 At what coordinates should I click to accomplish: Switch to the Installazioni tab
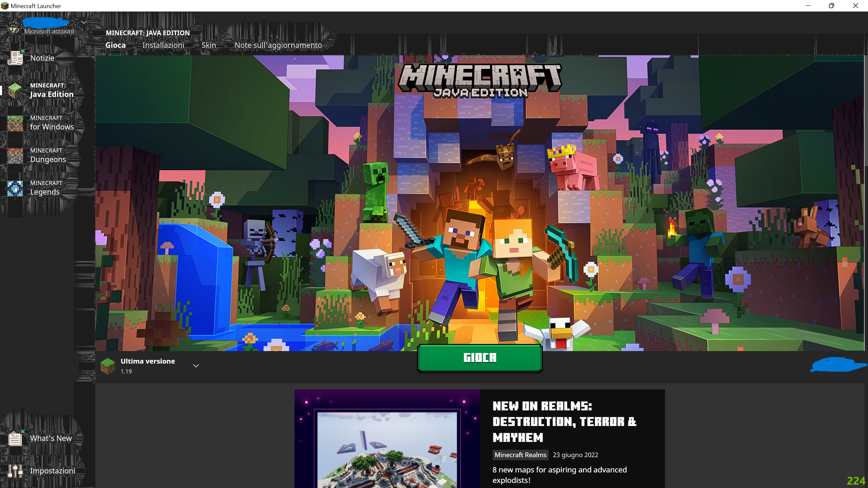pyautogui.click(x=163, y=45)
